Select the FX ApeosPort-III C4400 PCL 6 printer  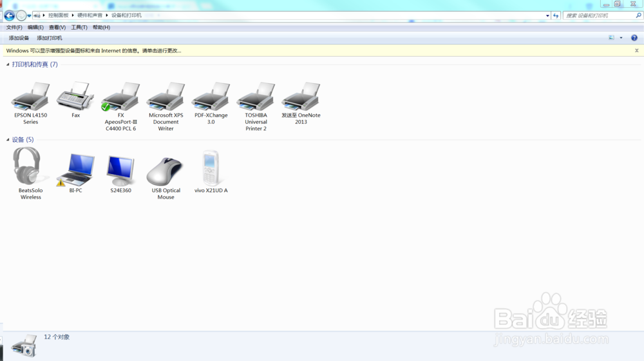(x=120, y=97)
